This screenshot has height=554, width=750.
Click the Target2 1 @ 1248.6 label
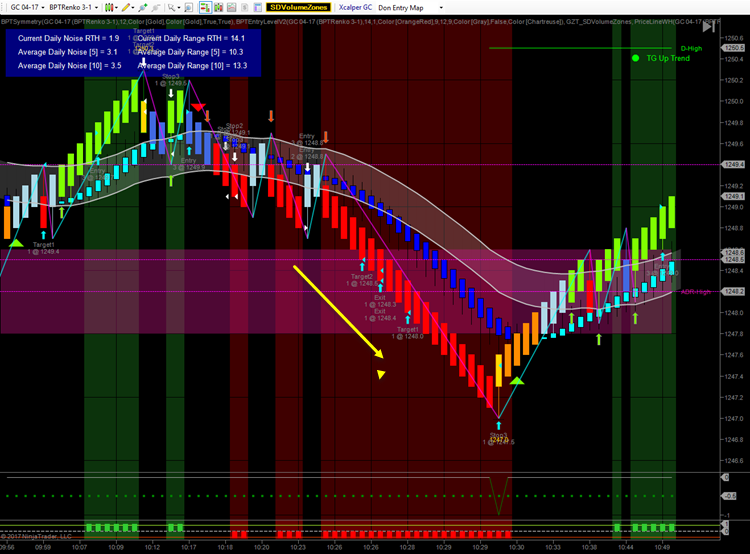pyautogui.click(x=362, y=280)
